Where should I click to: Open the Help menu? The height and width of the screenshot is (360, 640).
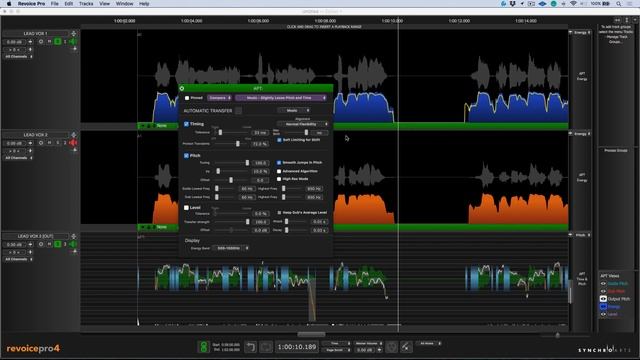(x=144, y=4)
